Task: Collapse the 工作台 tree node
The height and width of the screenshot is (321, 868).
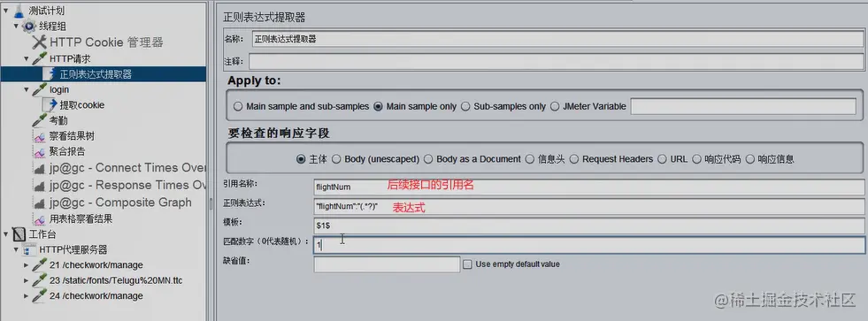Action: pyautogui.click(x=5, y=234)
